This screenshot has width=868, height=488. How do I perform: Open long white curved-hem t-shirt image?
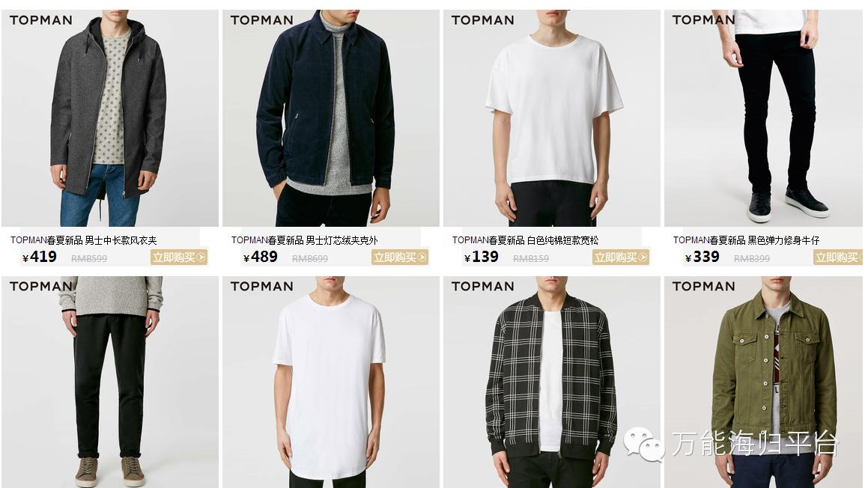[330, 382]
